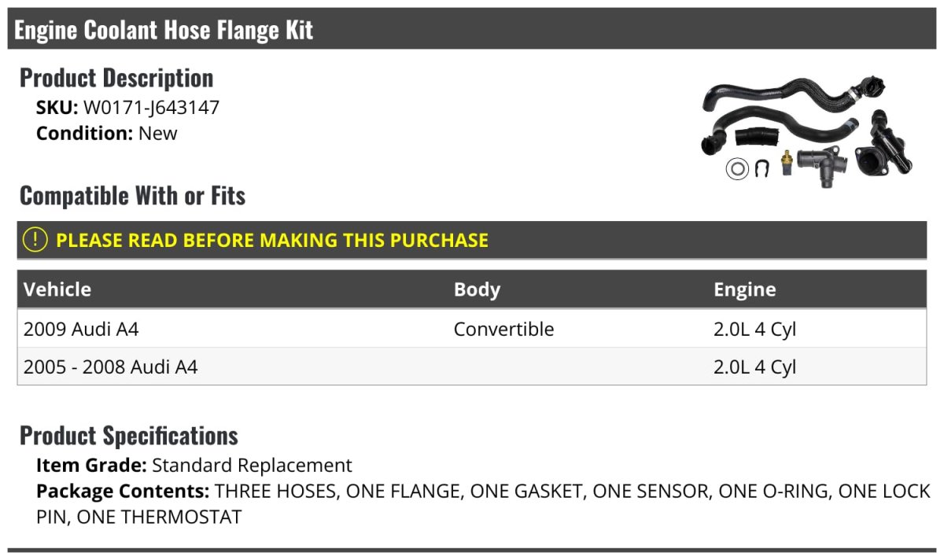Click the O-ring in the product photo
Image resolution: width=944 pixels, height=560 pixels.
pos(737,169)
